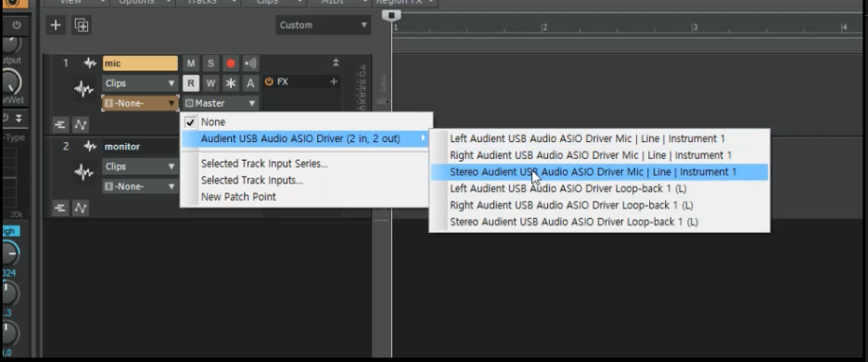Viewport: 868px width, 362px height.
Task: Select Right Audient Loop-back 1 (L)
Action: (x=599, y=205)
